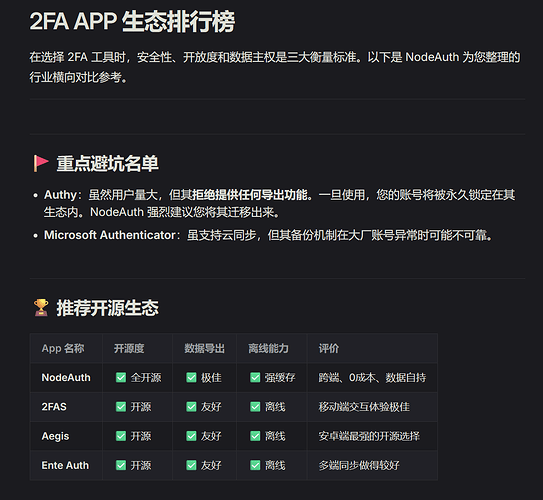Screen dimensions: 543x500
Task: Click the 开源 check mark in Ente Auth row
Action: tap(121, 465)
